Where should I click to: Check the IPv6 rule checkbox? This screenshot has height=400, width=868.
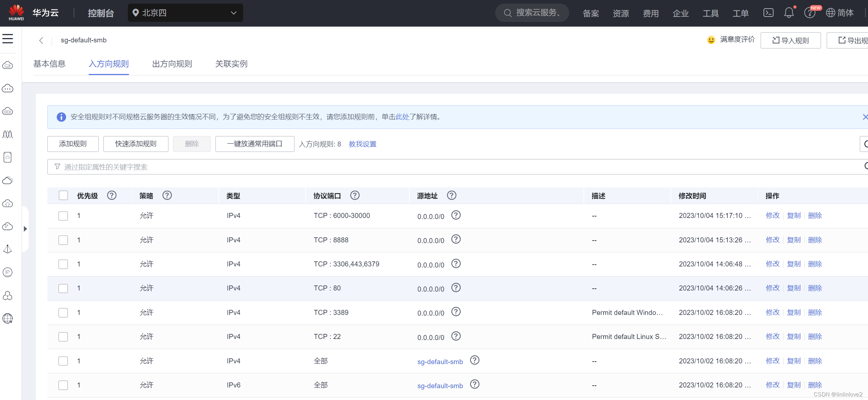pos(63,385)
